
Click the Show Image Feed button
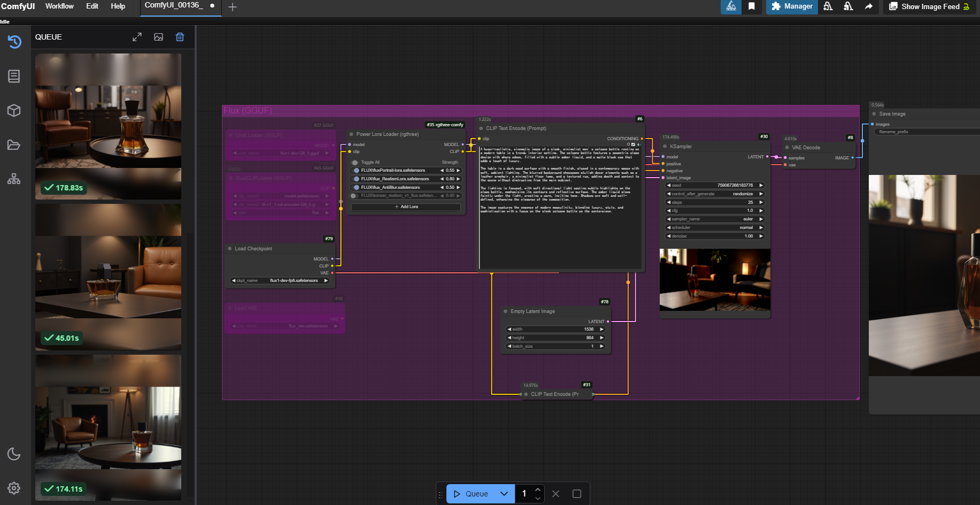(929, 6)
